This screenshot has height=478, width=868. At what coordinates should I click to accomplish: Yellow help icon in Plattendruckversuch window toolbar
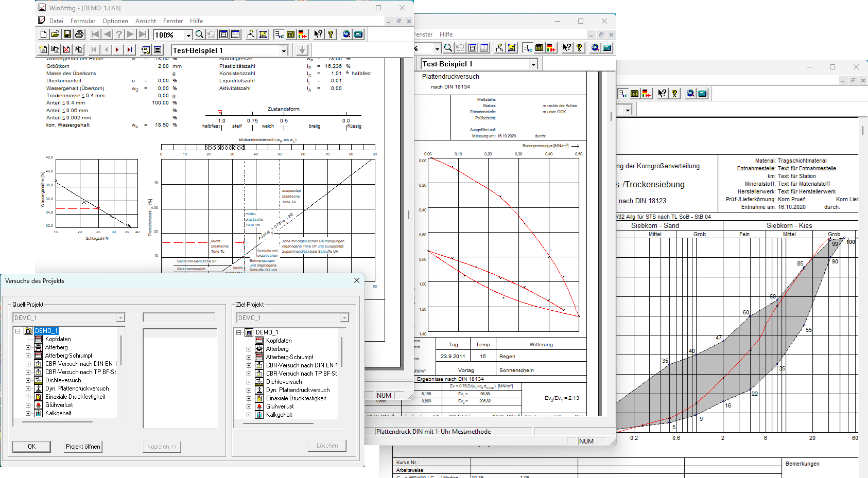[579, 48]
